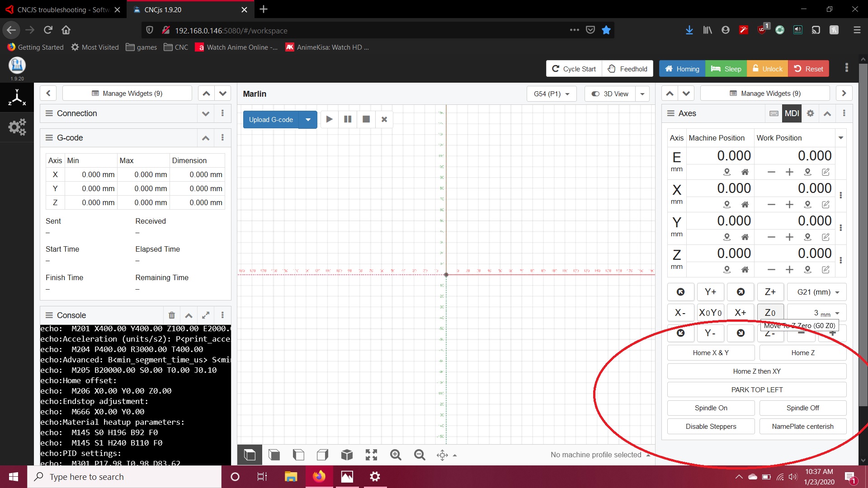868x488 pixels.
Task: Click the zoom out magnifier icon
Action: tap(420, 455)
